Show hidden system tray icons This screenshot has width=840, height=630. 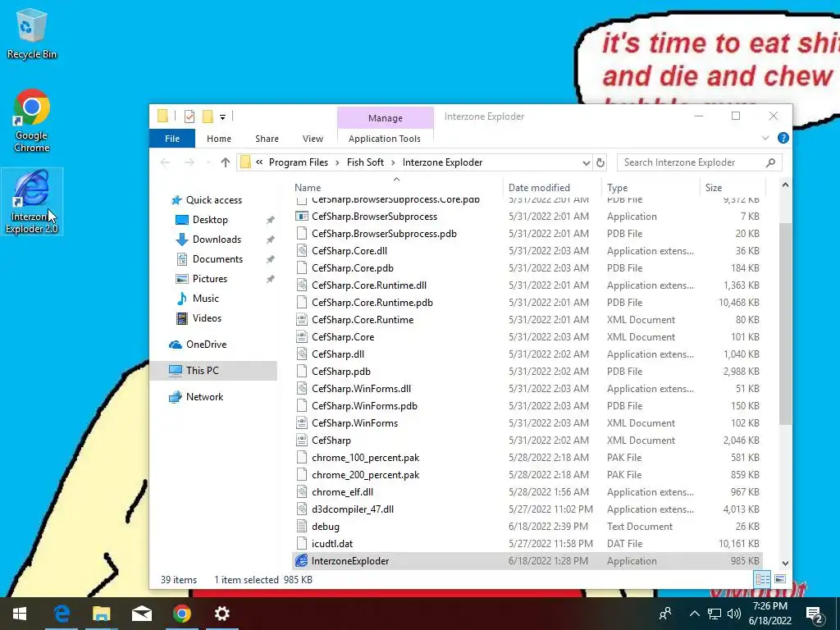(694, 614)
